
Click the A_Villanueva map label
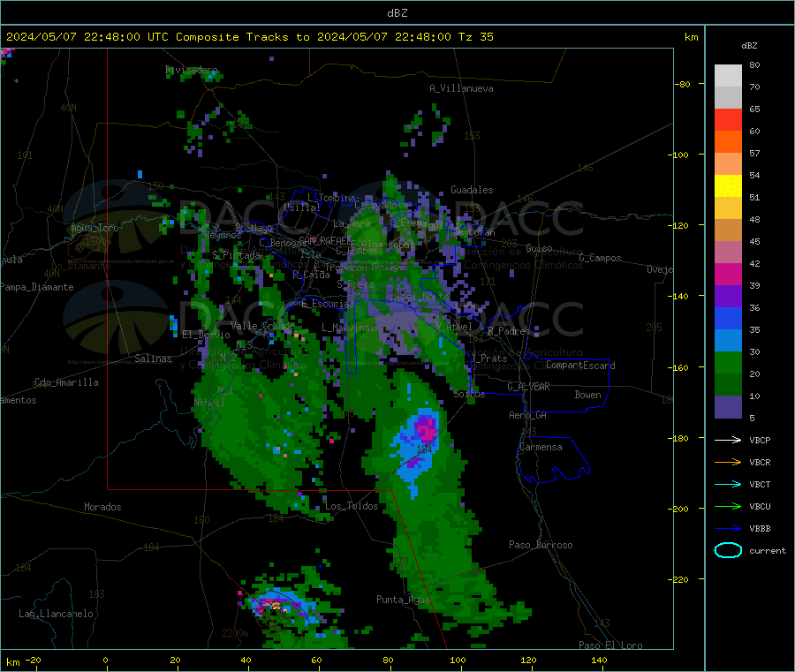(x=461, y=88)
